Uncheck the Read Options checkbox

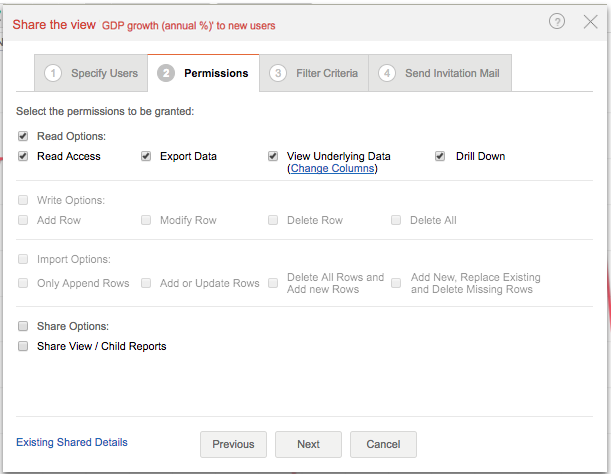(23, 136)
